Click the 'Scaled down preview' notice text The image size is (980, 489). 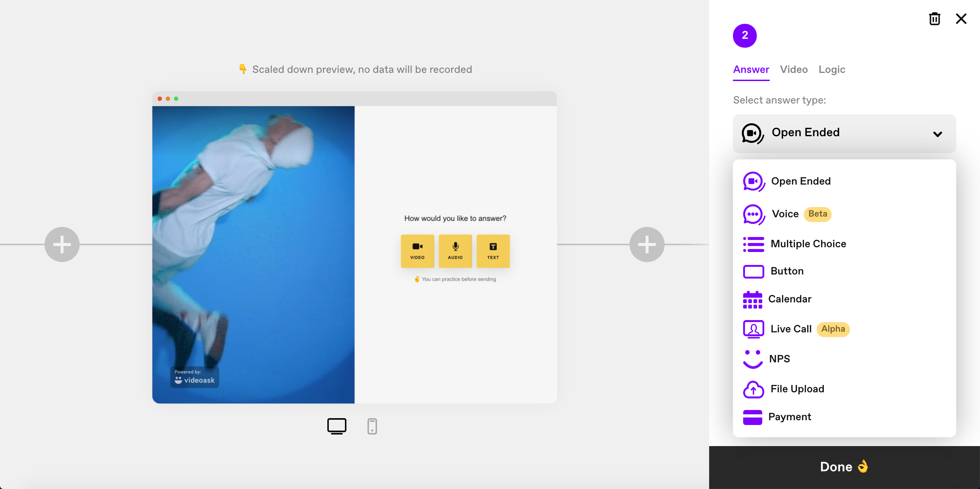pyautogui.click(x=362, y=69)
